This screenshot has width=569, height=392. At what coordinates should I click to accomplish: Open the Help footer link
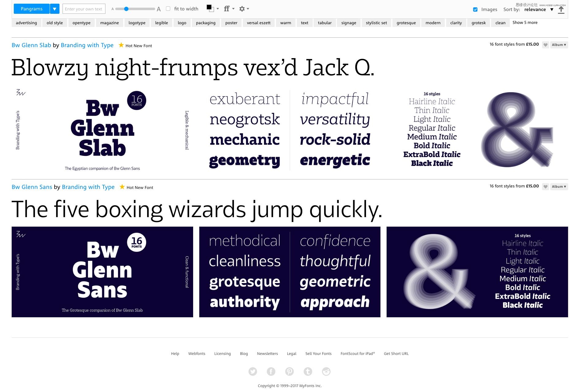point(175,353)
